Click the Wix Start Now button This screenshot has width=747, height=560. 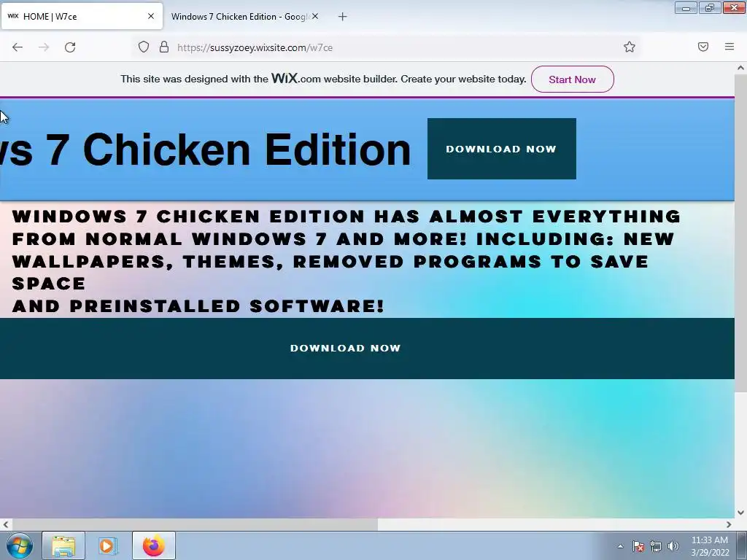[x=572, y=79]
